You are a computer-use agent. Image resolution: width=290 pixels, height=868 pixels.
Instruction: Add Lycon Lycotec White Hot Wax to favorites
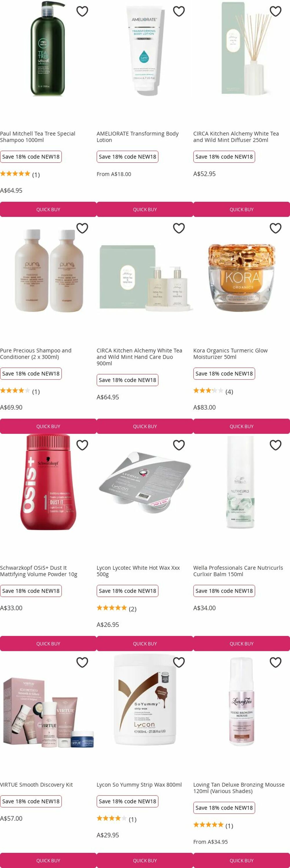coord(179,445)
